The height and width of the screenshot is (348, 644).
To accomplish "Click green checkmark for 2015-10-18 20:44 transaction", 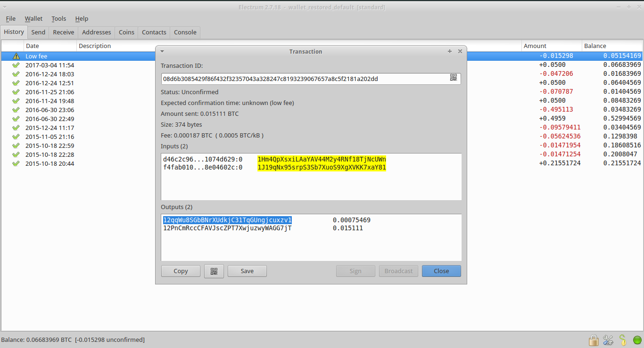I will tap(16, 163).
